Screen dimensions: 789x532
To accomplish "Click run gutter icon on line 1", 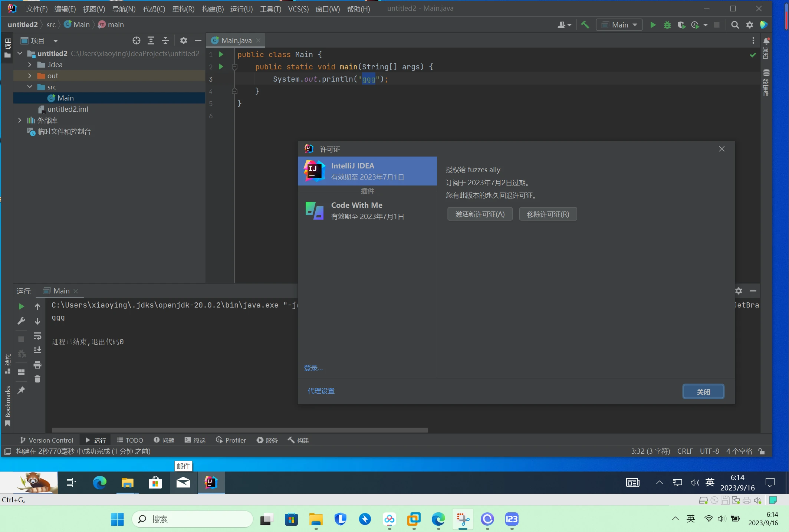I will pyautogui.click(x=221, y=55).
